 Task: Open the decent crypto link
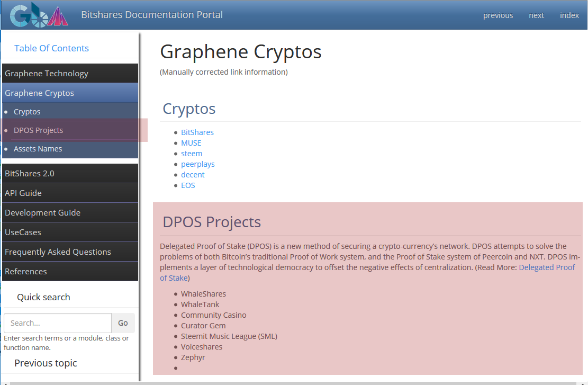coord(193,174)
